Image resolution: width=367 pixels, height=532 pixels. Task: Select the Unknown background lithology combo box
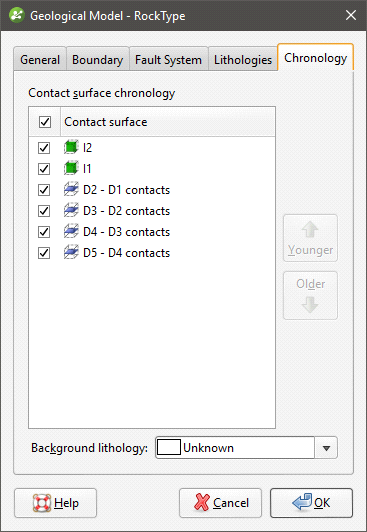point(246,448)
